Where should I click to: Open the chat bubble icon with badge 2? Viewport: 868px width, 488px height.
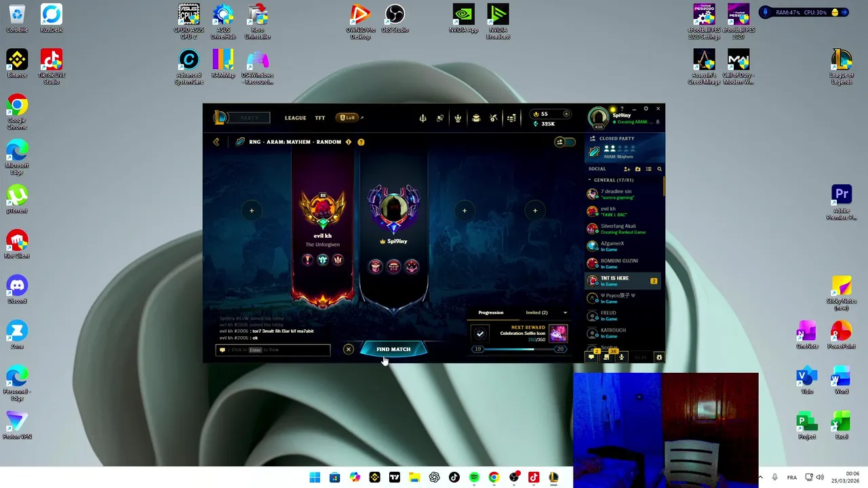pos(591,357)
